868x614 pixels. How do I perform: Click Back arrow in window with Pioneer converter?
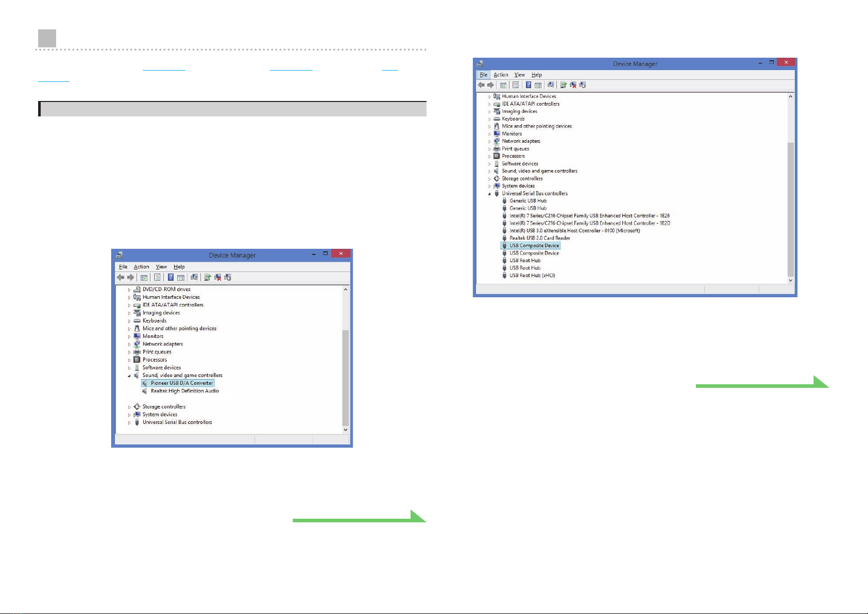click(x=121, y=277)
